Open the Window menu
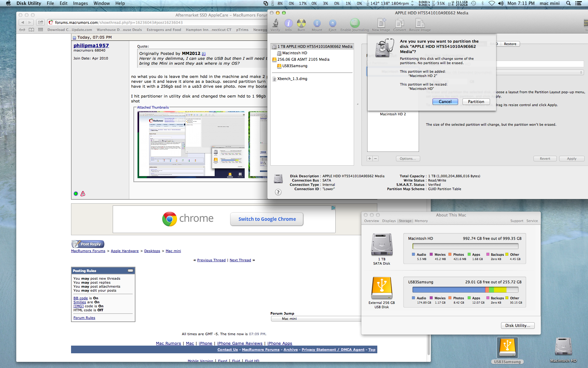Screen dimensions: 588x368 click(x=102, y=3)
